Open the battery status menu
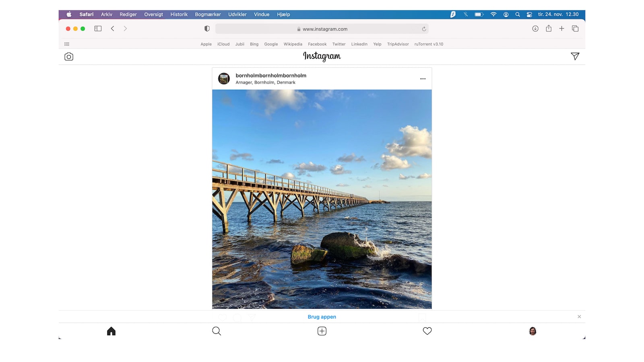The width and height of the screenshot is (644, 362). click(479, 14)
